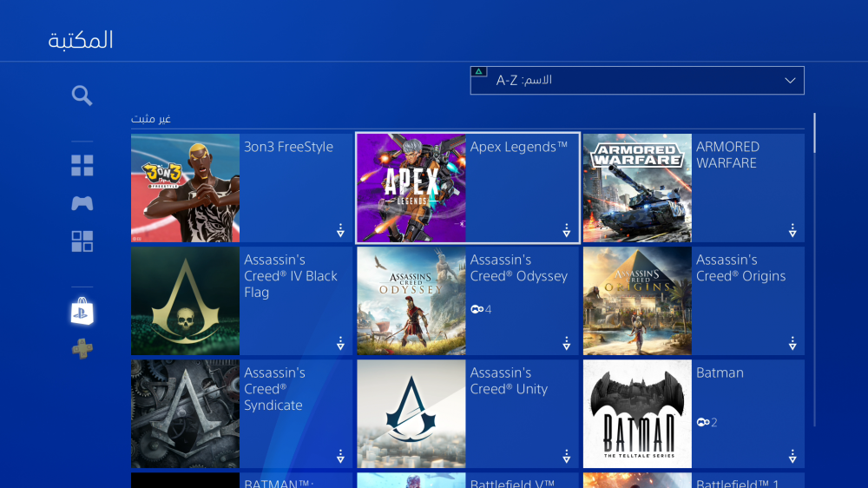Click the Battlefield™ 1 title
The height and width of the screenshot is (488, 868).
coord(737,483)
